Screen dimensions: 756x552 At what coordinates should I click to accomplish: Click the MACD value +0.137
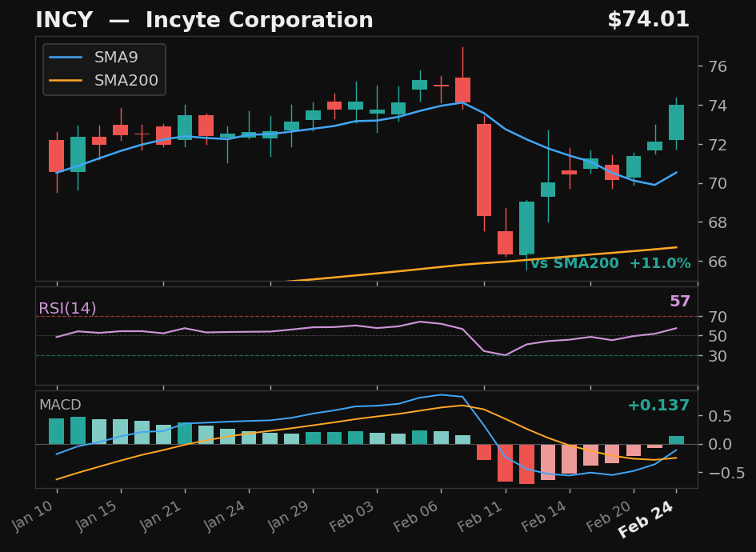(658, 405)
